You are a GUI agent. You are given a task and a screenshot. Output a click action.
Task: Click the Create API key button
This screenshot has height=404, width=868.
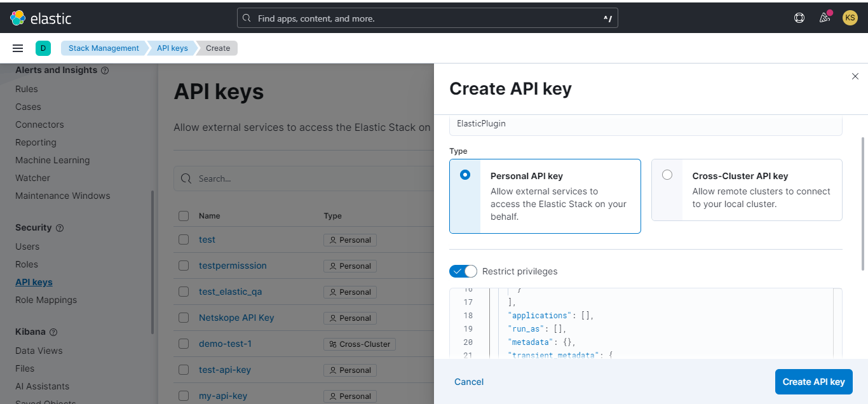pyautogui.click(x=813, y=382)
